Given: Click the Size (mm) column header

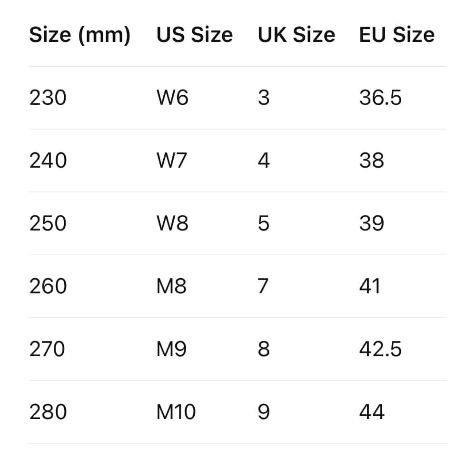Looking at the screenshot, I should (x=79, y=35).
